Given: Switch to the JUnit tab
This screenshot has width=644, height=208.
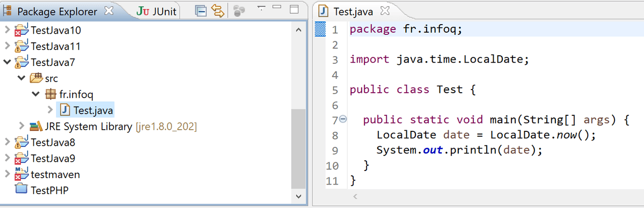Looking at the screenshot, I should point(157,11).
